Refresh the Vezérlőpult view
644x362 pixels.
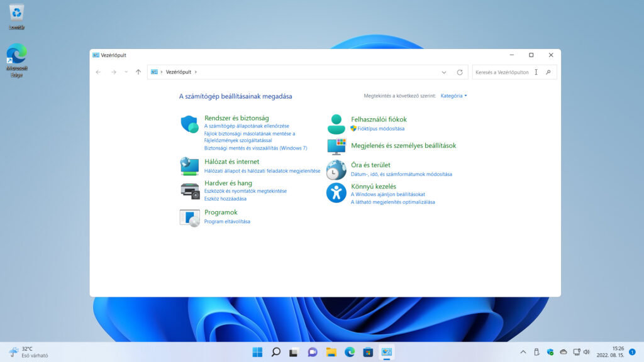click(x=460, y=72)
